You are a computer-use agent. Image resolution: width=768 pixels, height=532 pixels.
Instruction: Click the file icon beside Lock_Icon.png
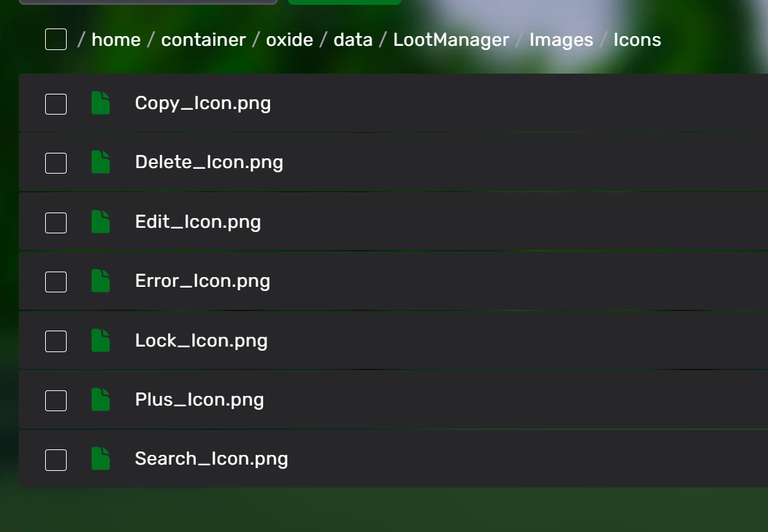tap(101, 340)
